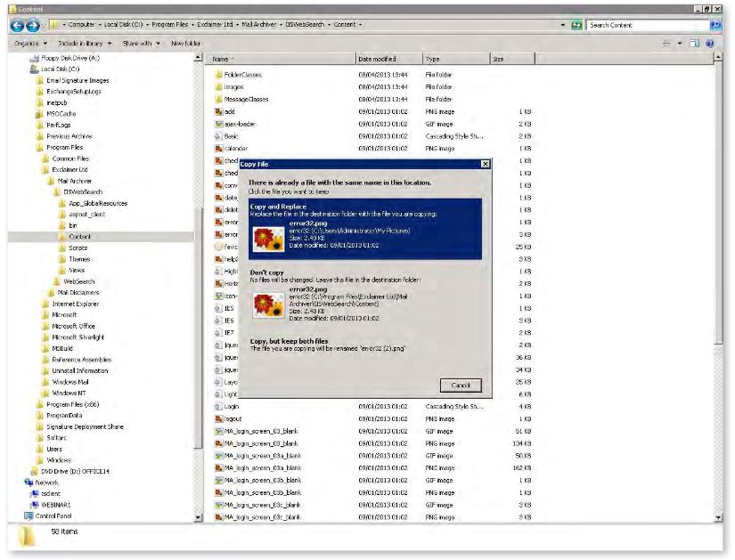Open the Share with menu
Viewport: 735px width, 560px height.
(141, 43)
